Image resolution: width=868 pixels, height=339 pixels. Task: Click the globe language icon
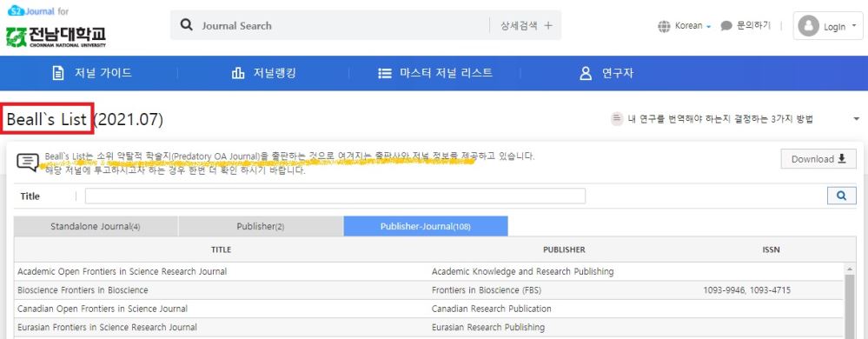point(664,26)
